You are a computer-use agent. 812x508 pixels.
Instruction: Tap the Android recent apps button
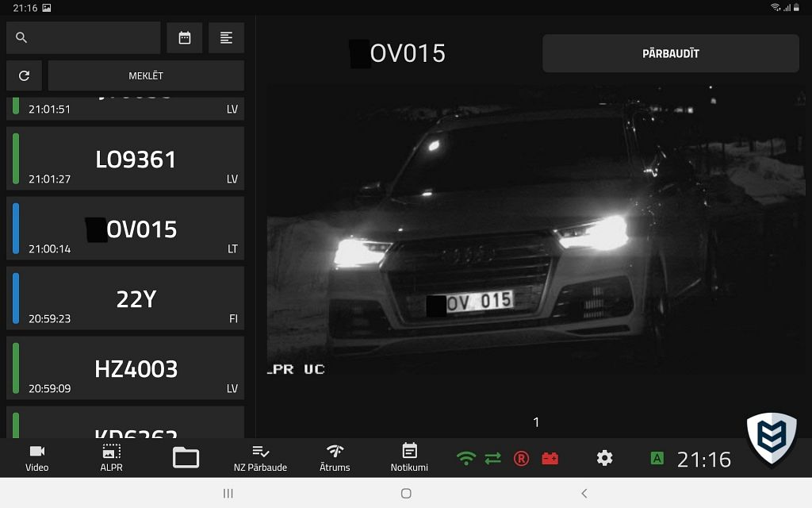[x=228, y=494]
